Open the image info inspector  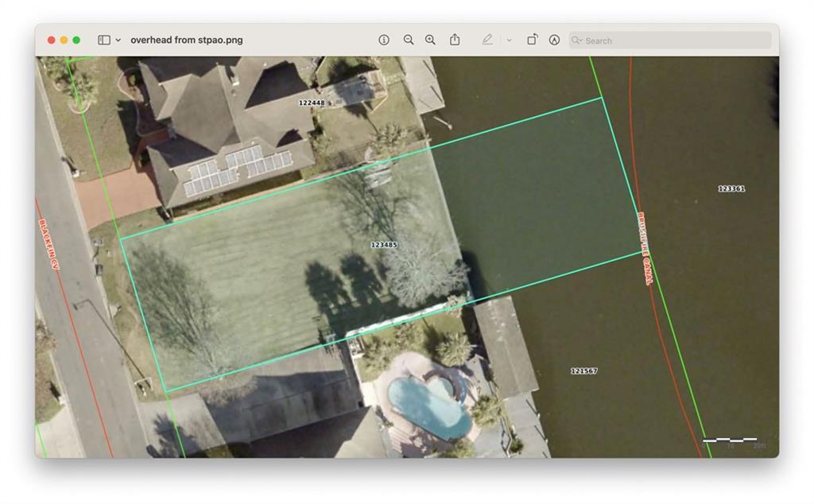click(384, 40)
